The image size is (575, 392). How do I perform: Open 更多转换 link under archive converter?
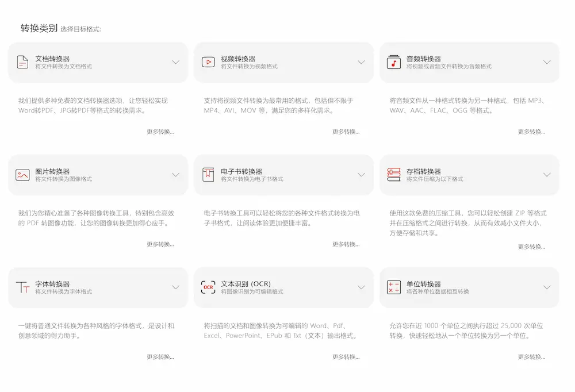click(x=531, y=247)
